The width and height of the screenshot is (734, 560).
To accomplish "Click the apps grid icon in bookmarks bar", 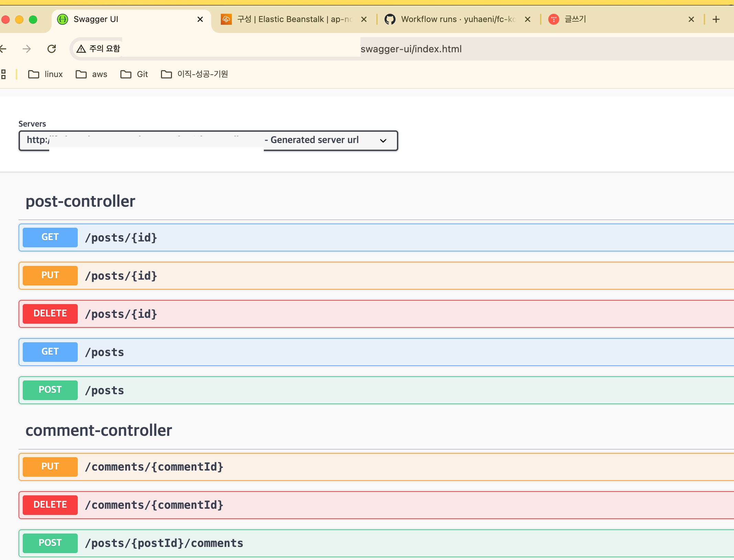I will 3,74.
